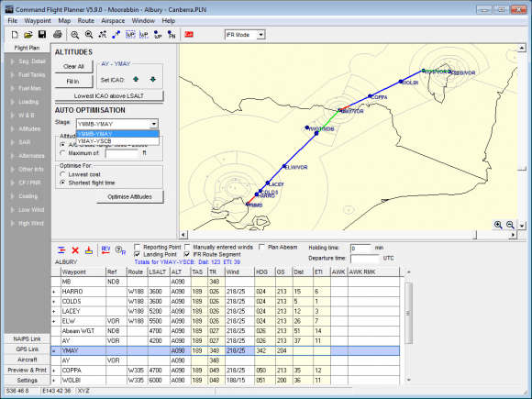Open an existing plan with folder icon
The image size is (532, 399).
28,35
